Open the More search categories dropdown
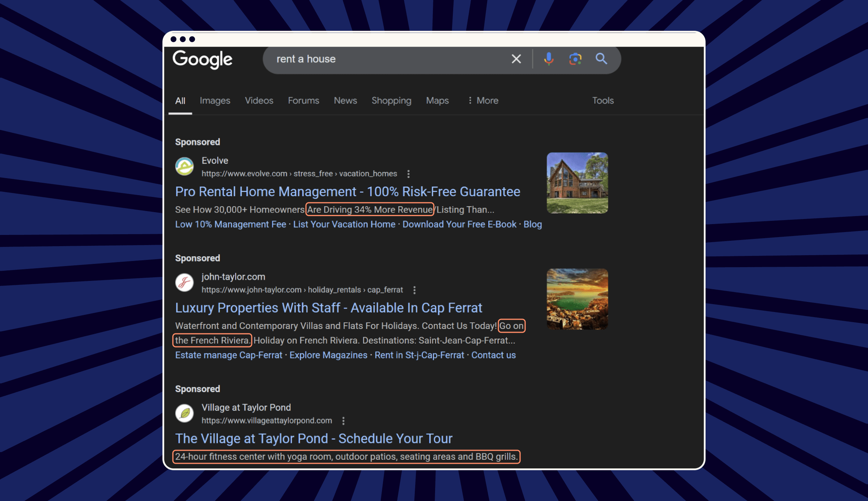The width and height of the screenshot is (868, 501). (x=482, y=101)
